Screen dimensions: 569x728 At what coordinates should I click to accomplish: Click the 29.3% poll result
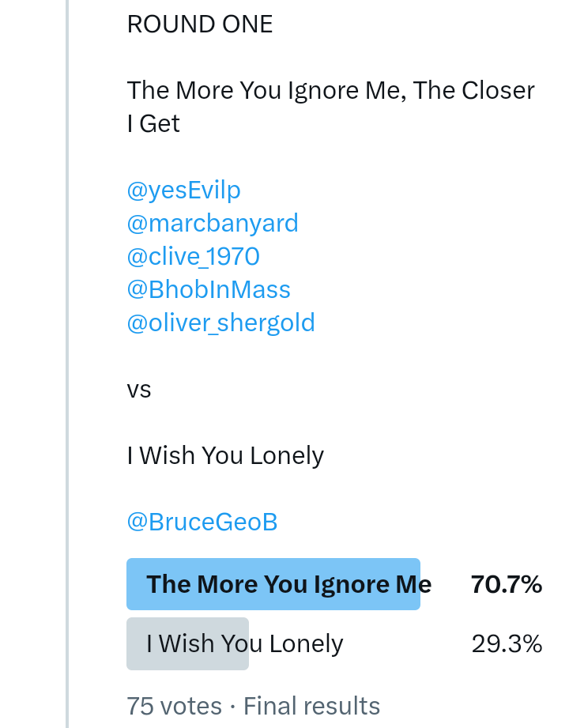pyautogui.click(x=507, y=644)
